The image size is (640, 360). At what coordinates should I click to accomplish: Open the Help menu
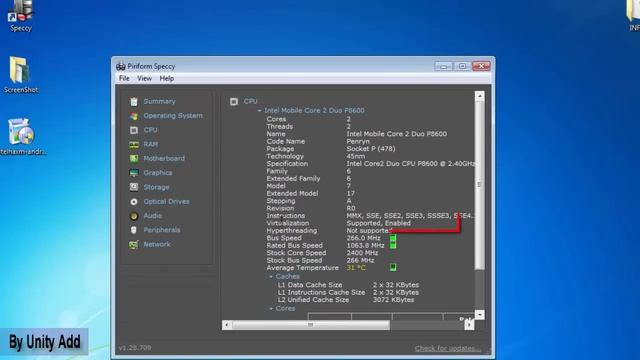(167, 78)
